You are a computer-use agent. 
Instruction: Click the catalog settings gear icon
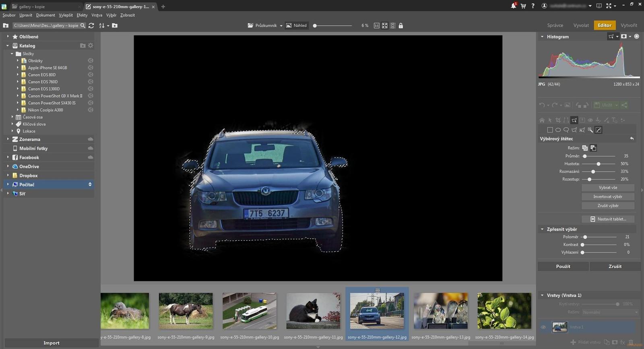(91, 45)
